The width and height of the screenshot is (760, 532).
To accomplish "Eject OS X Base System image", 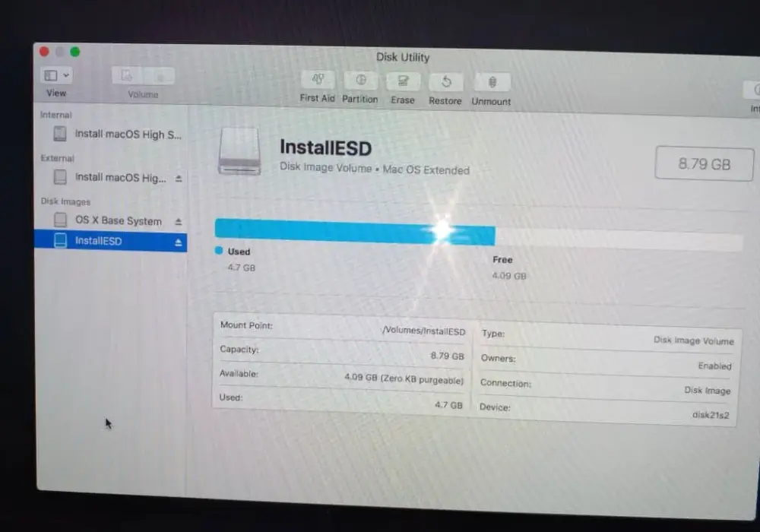I will [179, 221].
